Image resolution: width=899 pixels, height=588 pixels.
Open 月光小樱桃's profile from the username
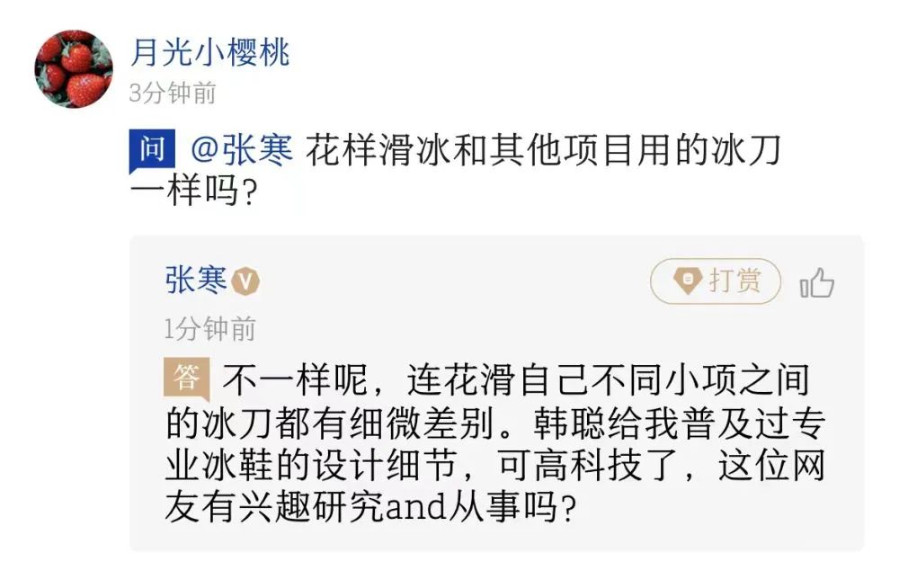point(209,52)
